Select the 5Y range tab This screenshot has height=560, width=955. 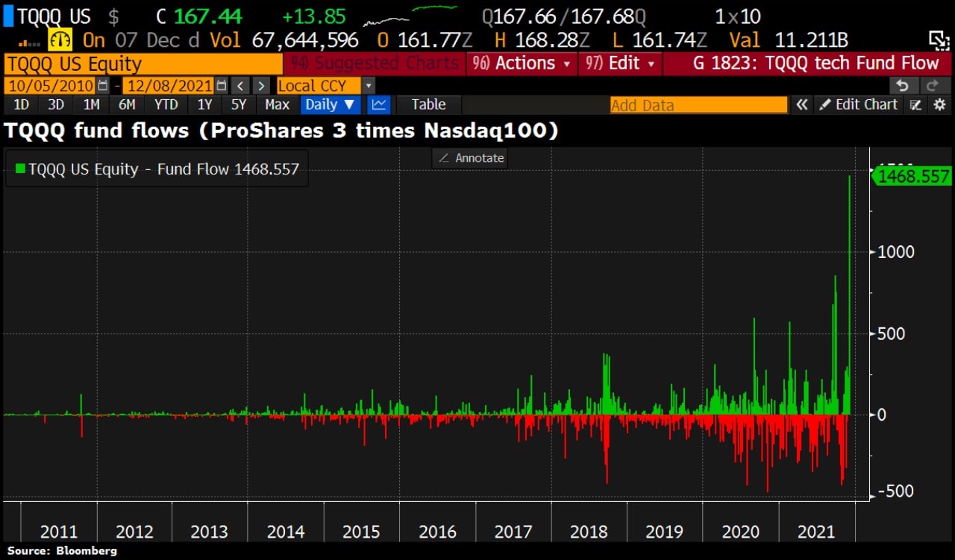(x=238, y=104)
